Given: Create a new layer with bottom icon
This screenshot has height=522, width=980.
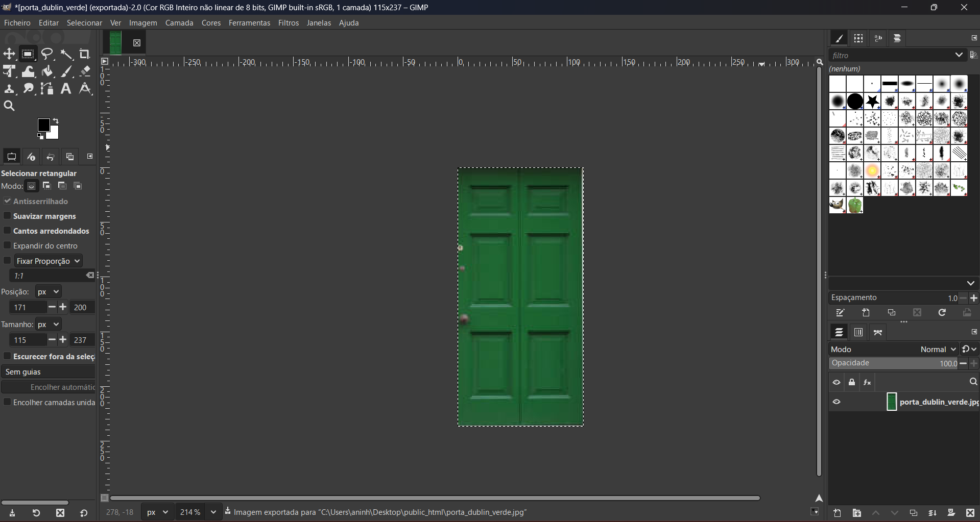Looking at the screenshot, I should pyautogui.click(x=838, y=513).
